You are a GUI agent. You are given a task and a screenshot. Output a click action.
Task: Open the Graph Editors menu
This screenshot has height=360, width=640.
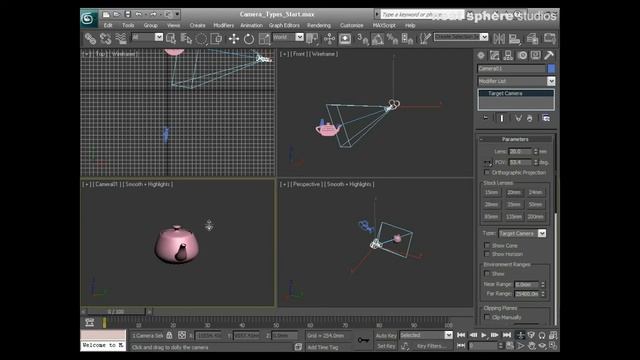click(x=284, y=25)
